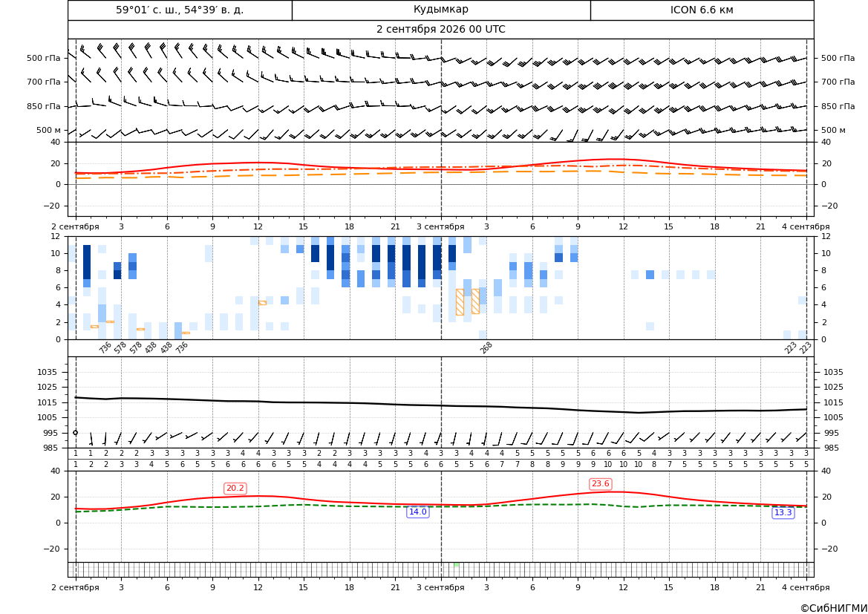This screenshot has height=614, width=868.
Task: Click small orange hatched box at cloud level 4
Action: pos(262,303)
